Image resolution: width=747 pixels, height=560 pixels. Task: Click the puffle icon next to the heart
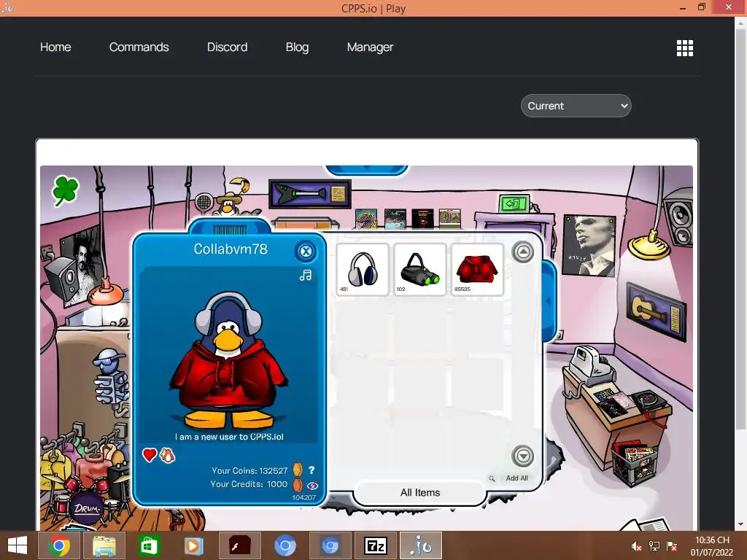(x=167, y=455)
